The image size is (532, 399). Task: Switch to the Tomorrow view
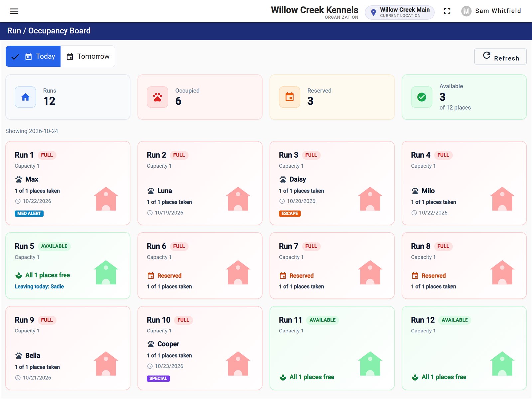tap(88, 56)
